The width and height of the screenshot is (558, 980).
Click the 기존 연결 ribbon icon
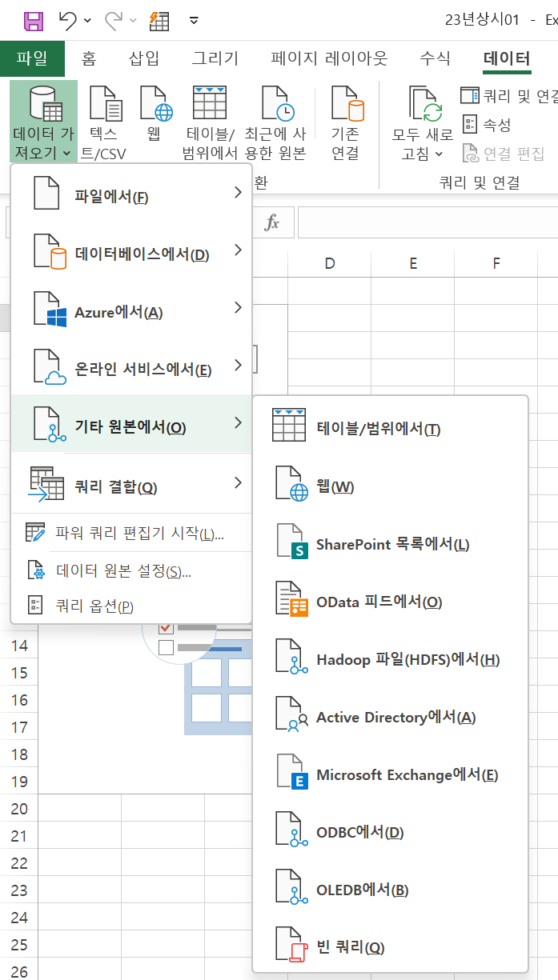(x=346, y=104)
